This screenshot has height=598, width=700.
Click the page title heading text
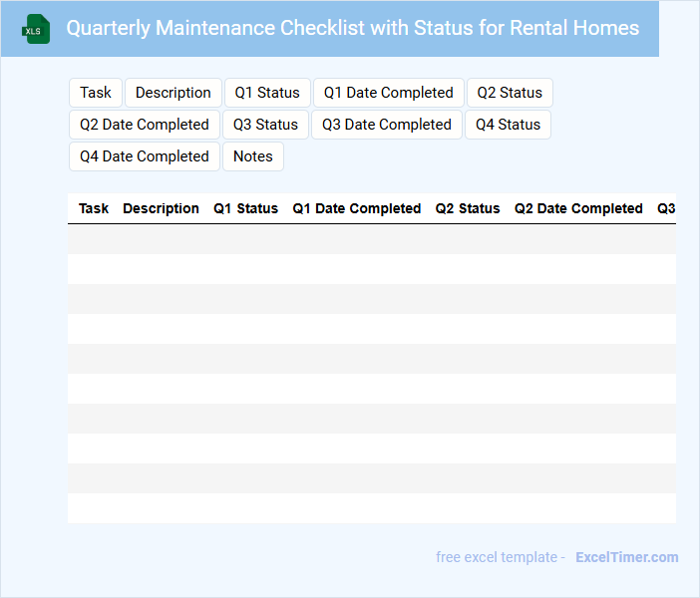[x=353, y=28]
